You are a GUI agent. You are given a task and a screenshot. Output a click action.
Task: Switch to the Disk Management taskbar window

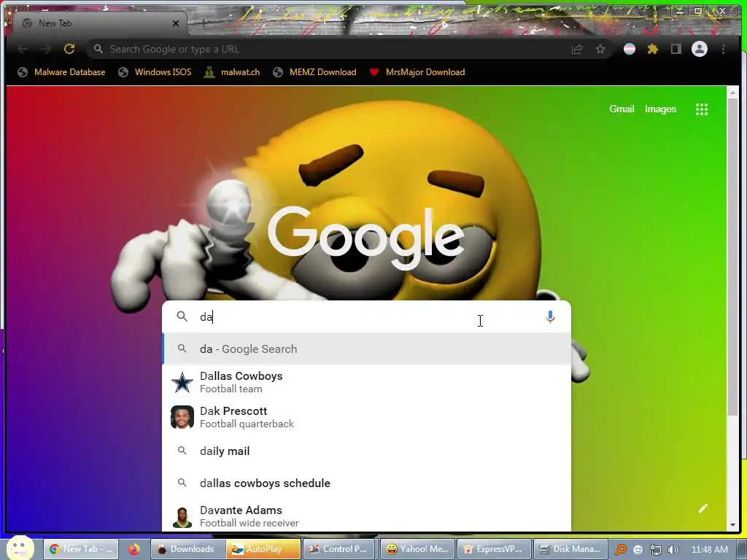tap(570, 549)
